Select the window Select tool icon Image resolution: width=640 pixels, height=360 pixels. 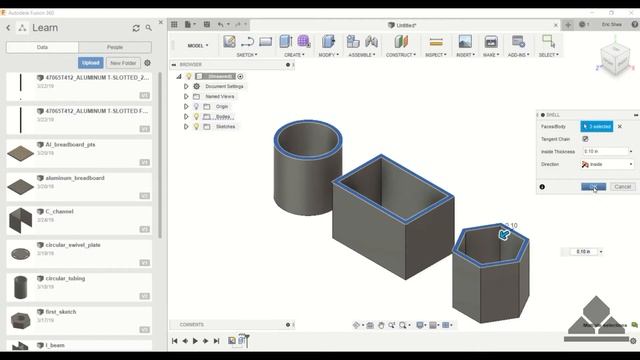pyautogui.click(x=548, y=42)
